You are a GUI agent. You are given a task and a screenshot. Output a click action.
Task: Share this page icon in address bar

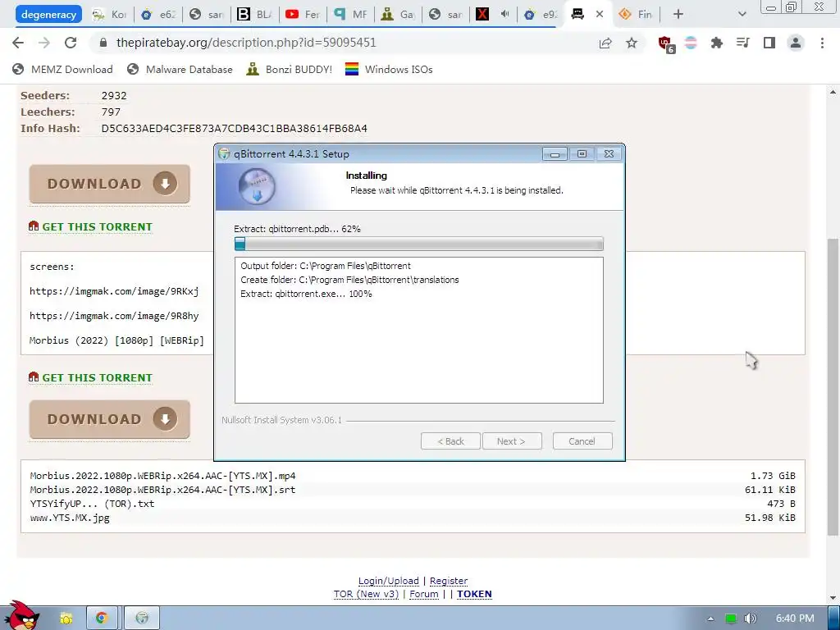coord(605,43)
